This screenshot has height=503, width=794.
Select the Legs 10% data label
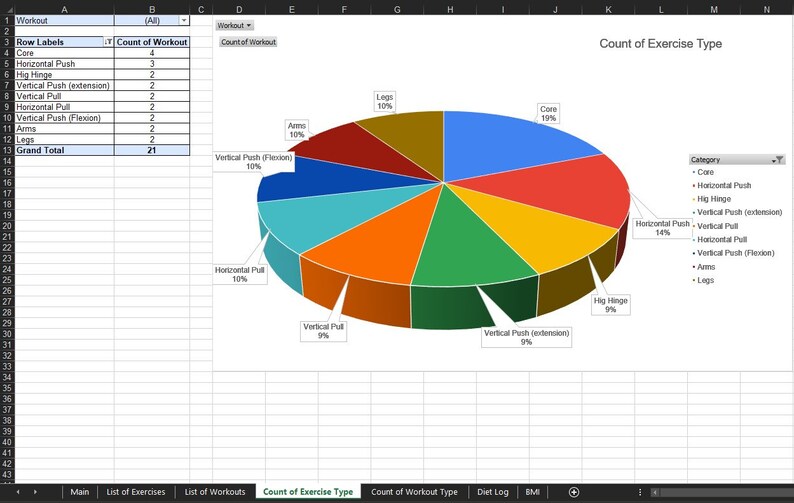click(x=384, y=101)
